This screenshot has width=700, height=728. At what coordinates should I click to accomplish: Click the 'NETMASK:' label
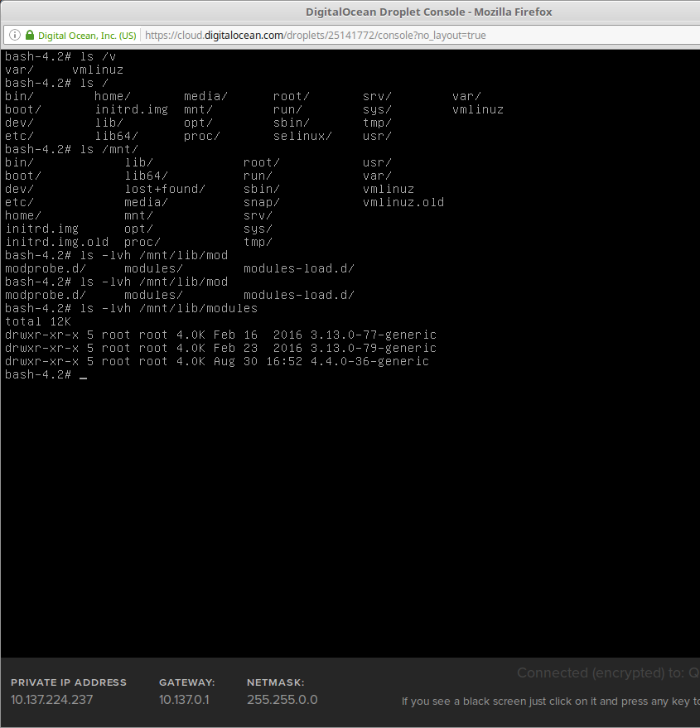click(276, 682)
